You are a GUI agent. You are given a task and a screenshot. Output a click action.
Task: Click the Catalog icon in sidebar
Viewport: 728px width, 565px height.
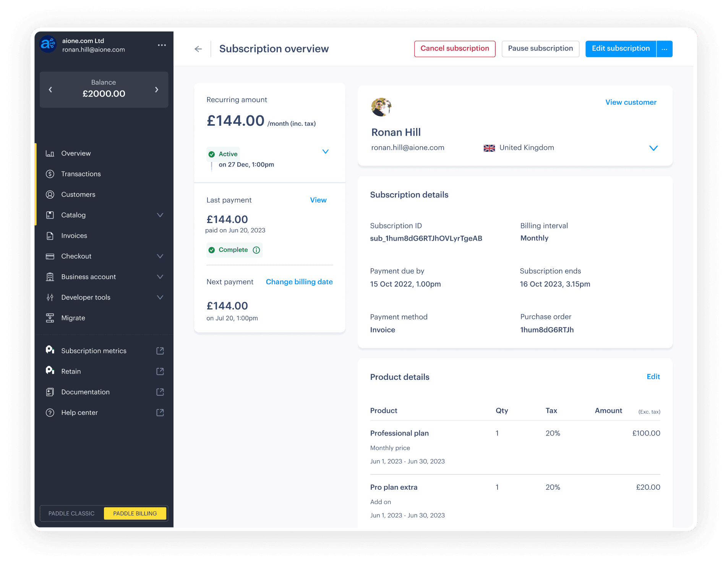[50, 215]
